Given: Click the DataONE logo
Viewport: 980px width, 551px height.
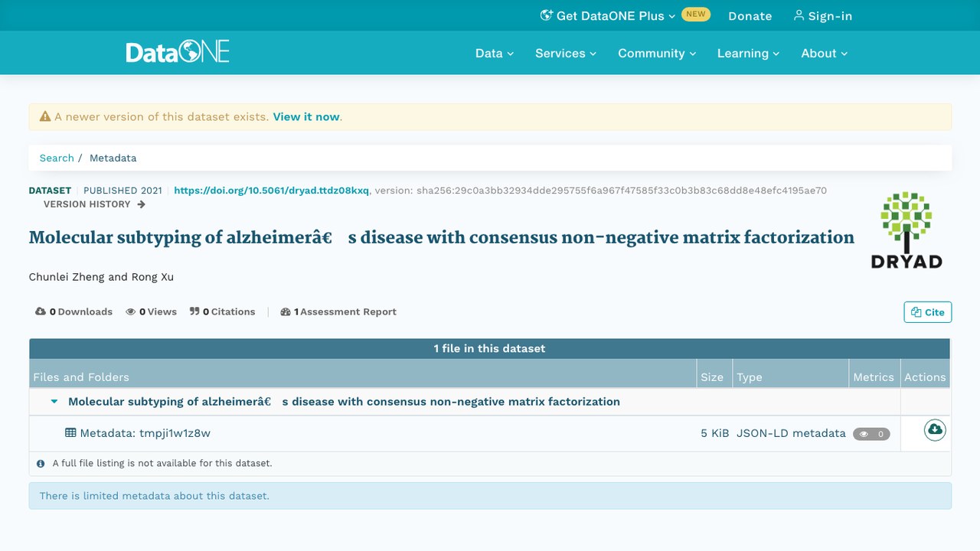Looking at the screenshot, I should (178, 52).
